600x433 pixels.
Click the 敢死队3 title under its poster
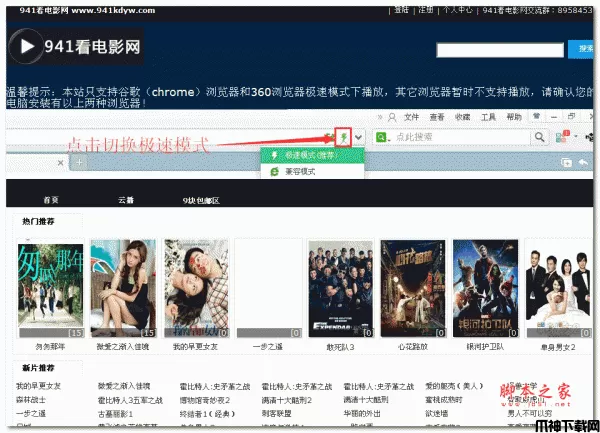(340, 347)
